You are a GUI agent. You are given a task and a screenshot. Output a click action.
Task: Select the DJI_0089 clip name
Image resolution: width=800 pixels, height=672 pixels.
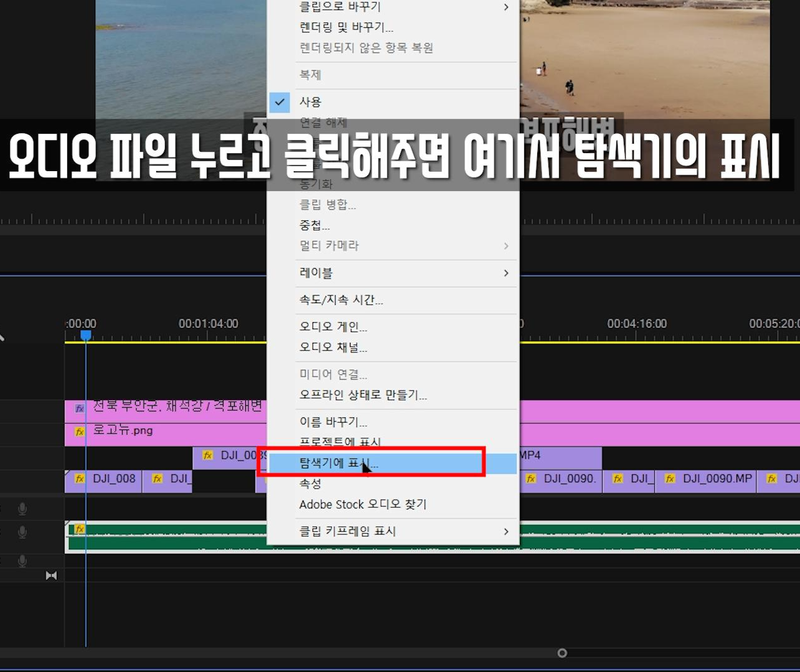[243, 455]
